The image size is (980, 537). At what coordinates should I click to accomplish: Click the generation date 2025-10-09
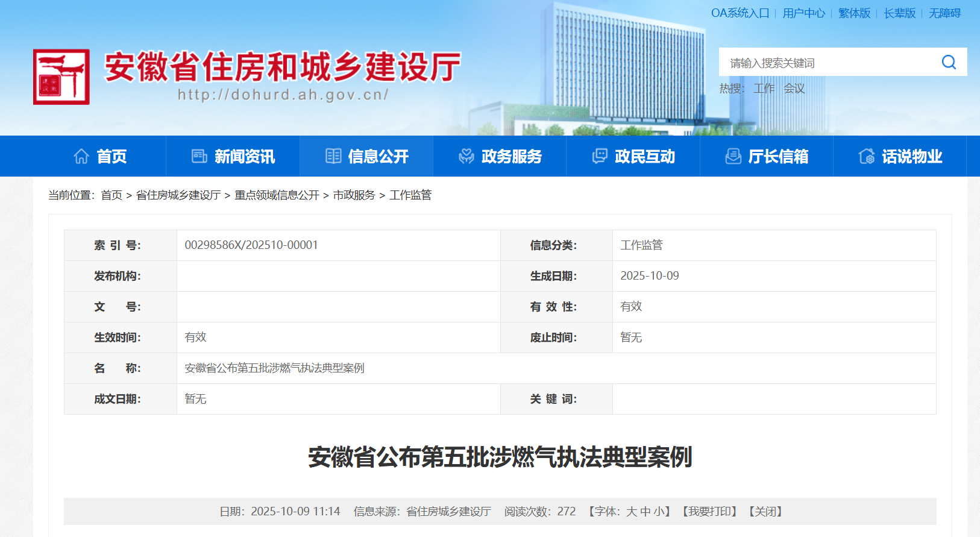click(650, 276)
